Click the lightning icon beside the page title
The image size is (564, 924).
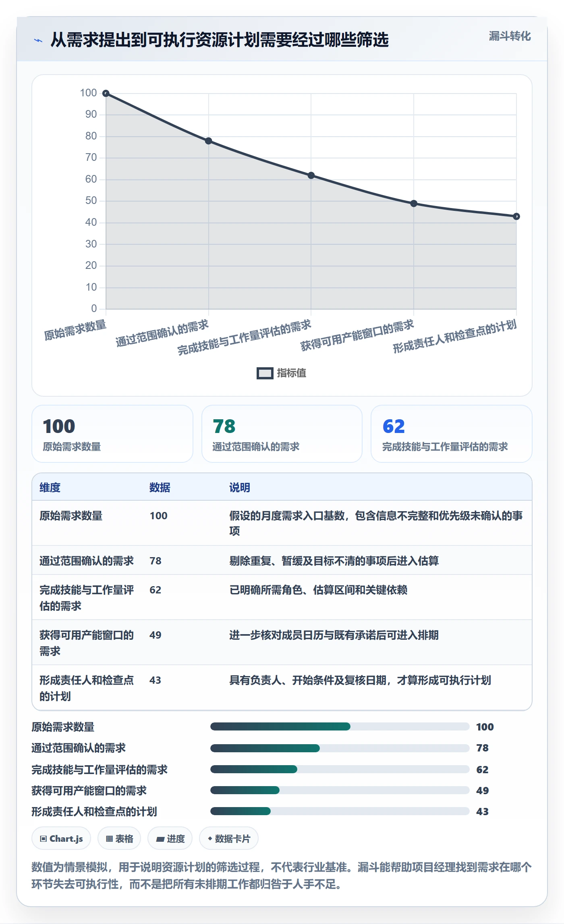[x=38, y=40]
